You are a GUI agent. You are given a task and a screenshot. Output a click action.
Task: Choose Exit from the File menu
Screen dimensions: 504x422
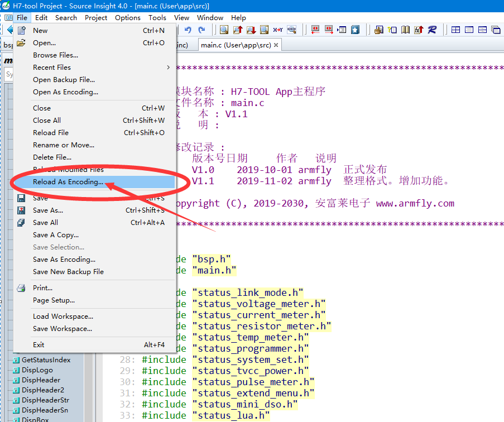point(95,344)
